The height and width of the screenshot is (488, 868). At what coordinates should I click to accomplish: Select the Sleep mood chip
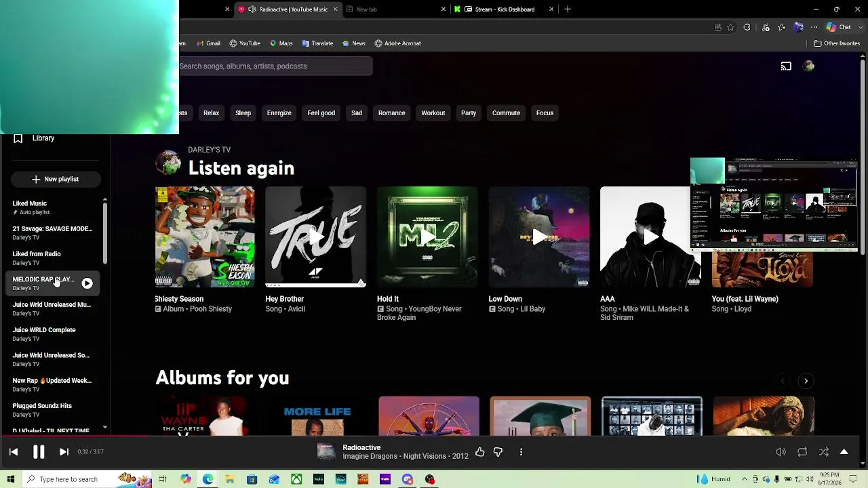[243, 113]
